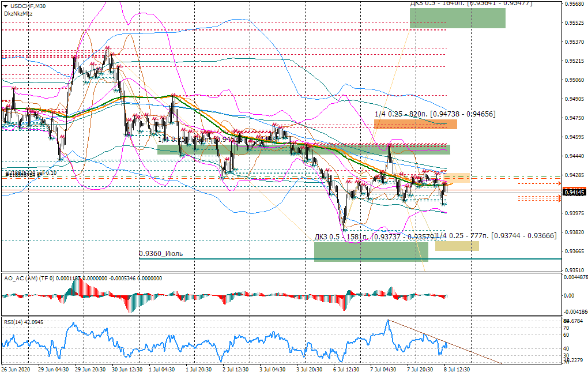Click the RSI scale level 40
The width and height of the screenshot is (588, 376).
[566, 348]
